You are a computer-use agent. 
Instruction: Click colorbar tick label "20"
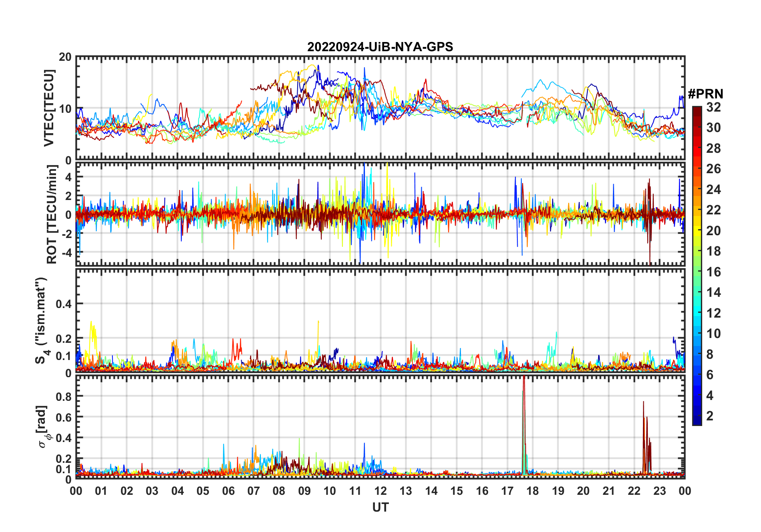pyautogui.click(x=713, y=230)
